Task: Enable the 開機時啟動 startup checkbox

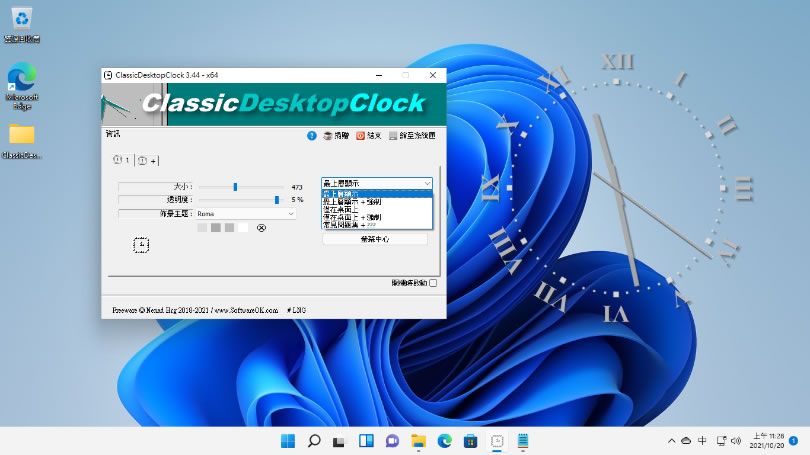Action: pos(433,283)
